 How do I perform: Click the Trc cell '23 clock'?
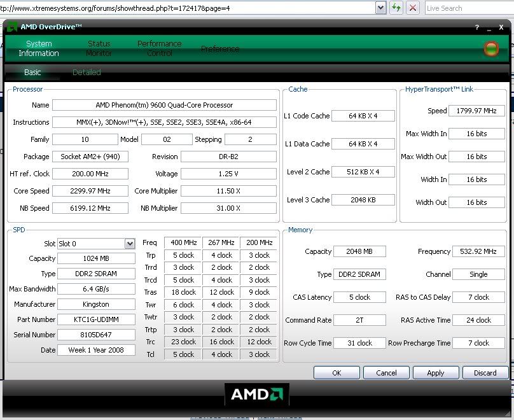pyautogui.click(x=183, y=342)
